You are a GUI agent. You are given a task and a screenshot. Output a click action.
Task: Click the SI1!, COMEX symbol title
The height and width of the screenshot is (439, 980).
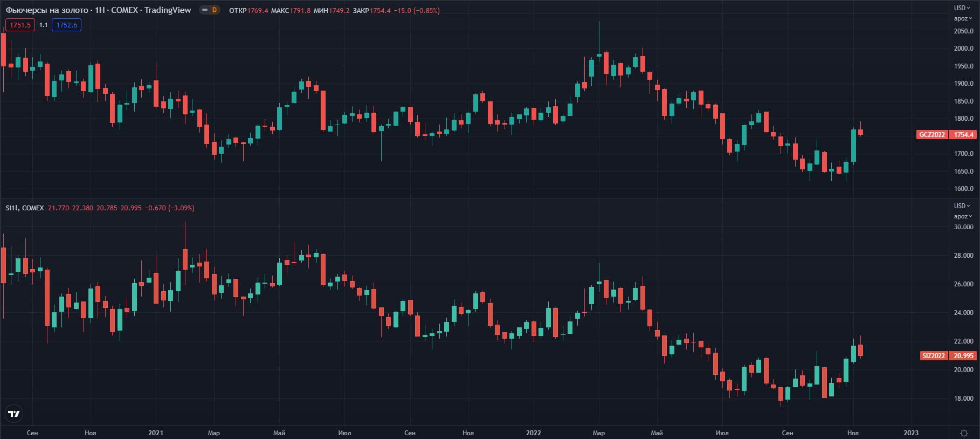[25, 208]
